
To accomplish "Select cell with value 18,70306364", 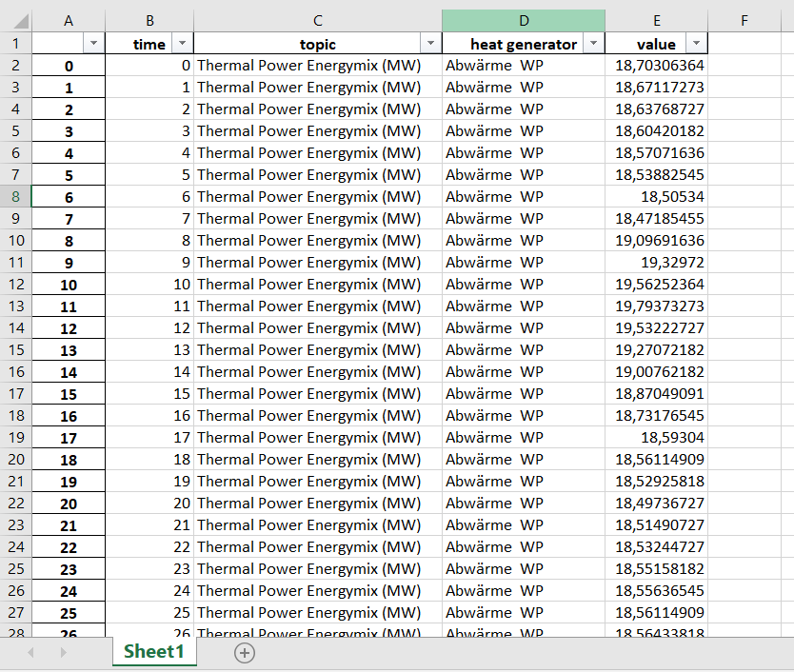I will point(656,66).
